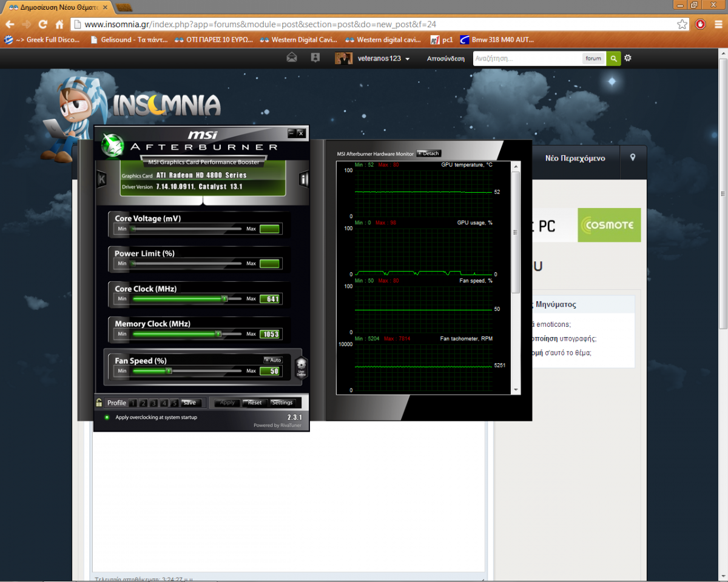
Task: Go back in the browser
Action: pos(10,24)
